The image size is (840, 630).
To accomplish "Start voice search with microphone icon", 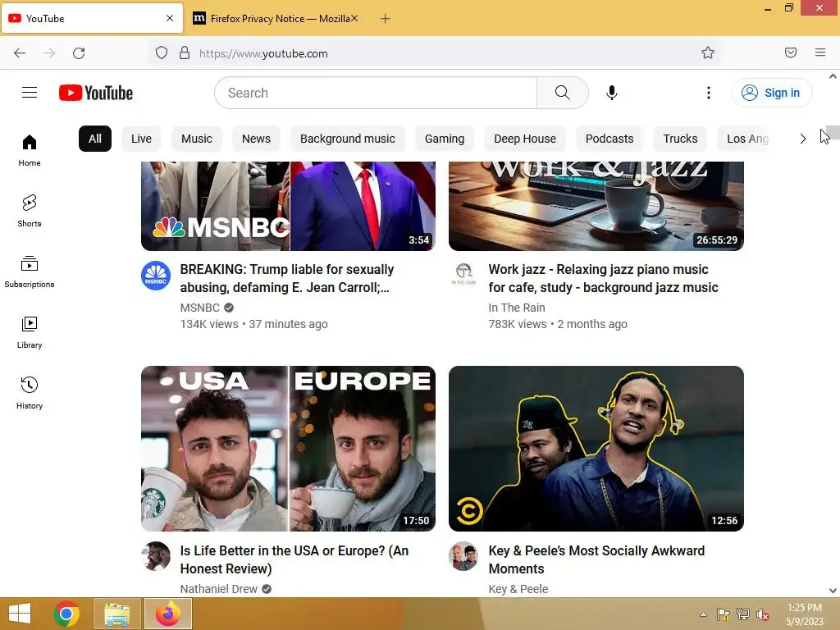I will click(612, 93).
